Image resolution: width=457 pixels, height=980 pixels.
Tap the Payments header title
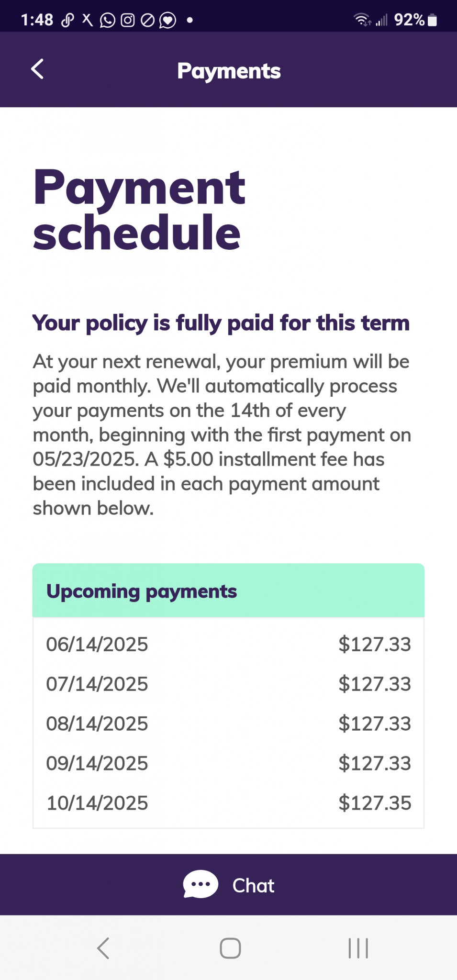(x=229, y=71)
